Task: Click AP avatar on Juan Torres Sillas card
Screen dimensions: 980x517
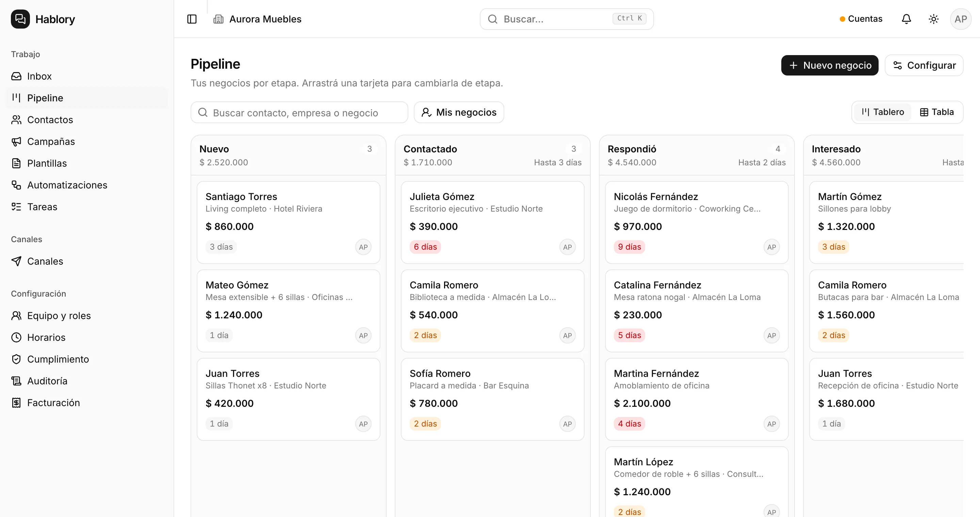Action: (x=363, y=424)
